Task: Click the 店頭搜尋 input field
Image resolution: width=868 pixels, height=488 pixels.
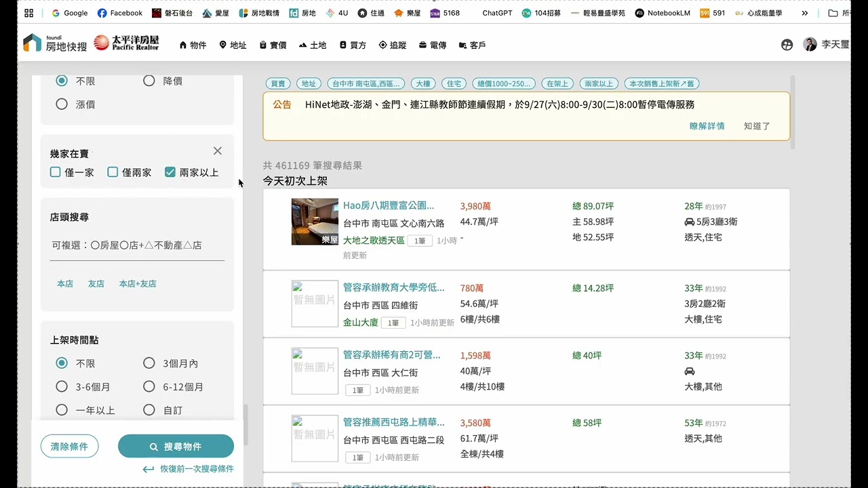Action: pyautogui.click(x=137, y=245)
